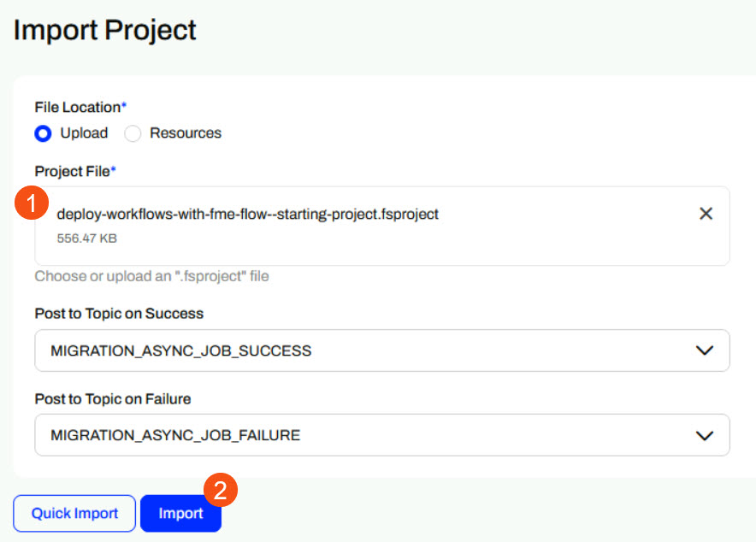Click the Import Project page heading
Image resolution: width=756 pixels, height=542 pixels.
(105, 31)
